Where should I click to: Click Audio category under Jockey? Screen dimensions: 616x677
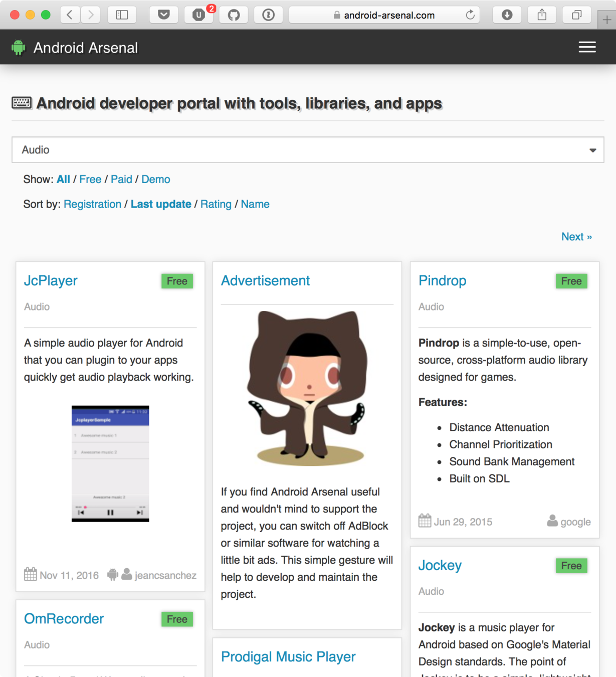pos(431,591)
